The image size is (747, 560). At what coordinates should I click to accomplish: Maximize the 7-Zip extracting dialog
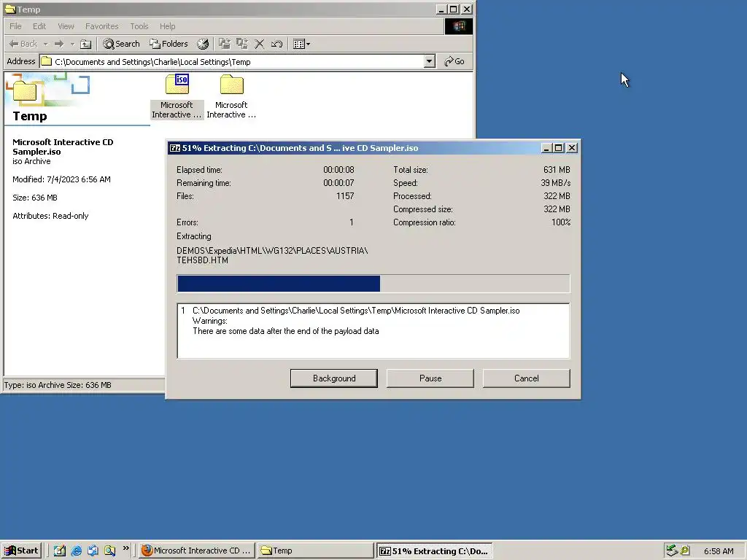[558, 148]
